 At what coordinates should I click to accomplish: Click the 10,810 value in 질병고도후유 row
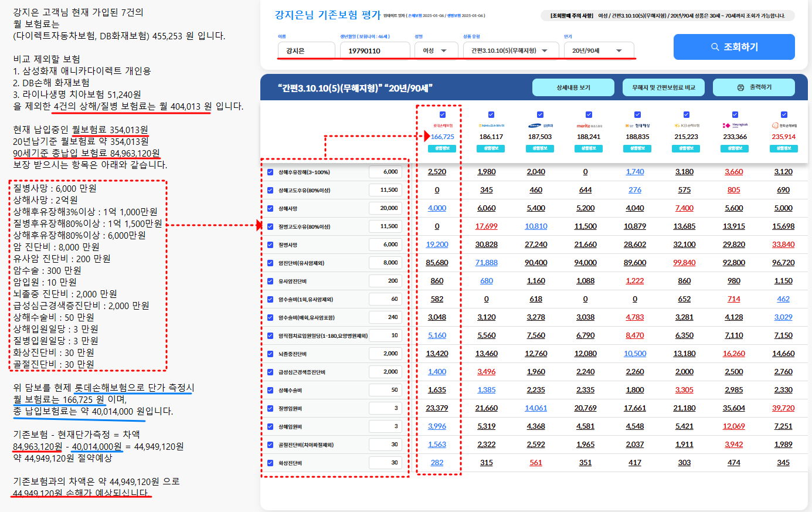point(536,226)
